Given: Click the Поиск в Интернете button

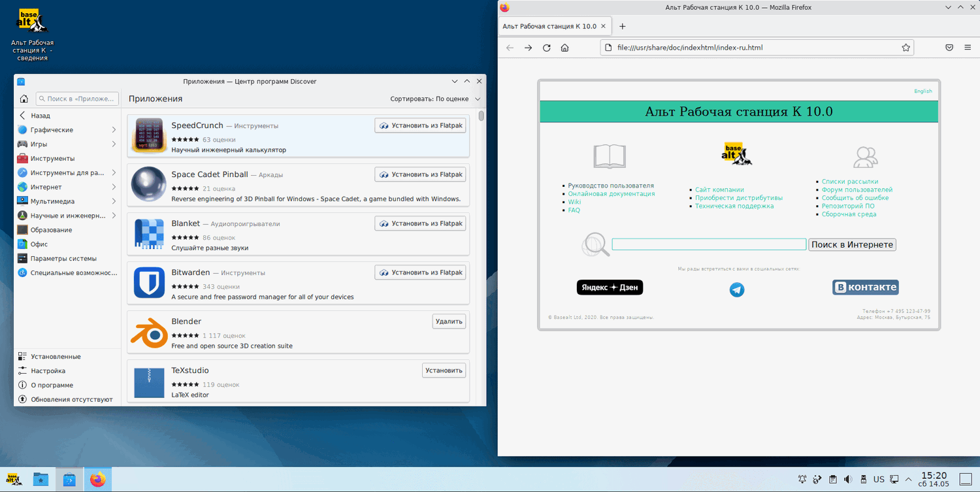Looking at the screenshot, I should (x=852, y=244).
